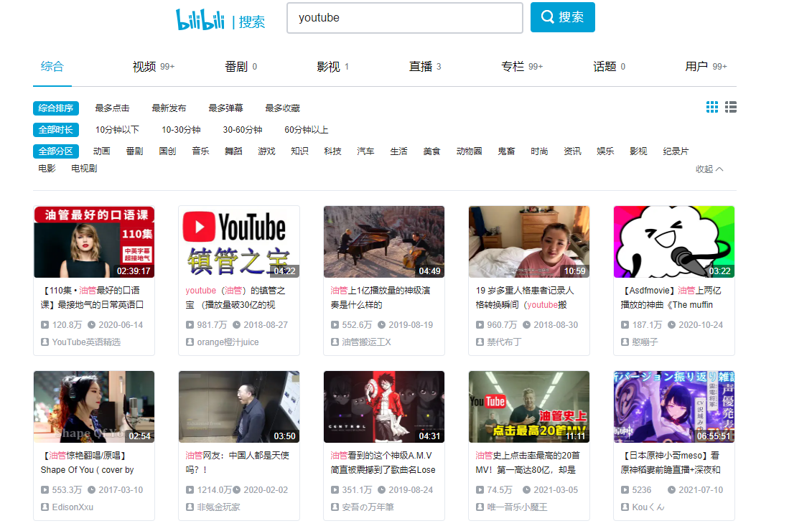Viewport: 812px width, 526px height.
Task: Sort by 最新发布
Action: 169,108
